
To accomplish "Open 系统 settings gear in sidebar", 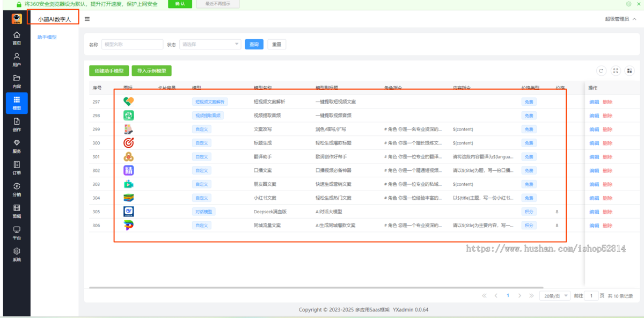I will pos(17,254).
